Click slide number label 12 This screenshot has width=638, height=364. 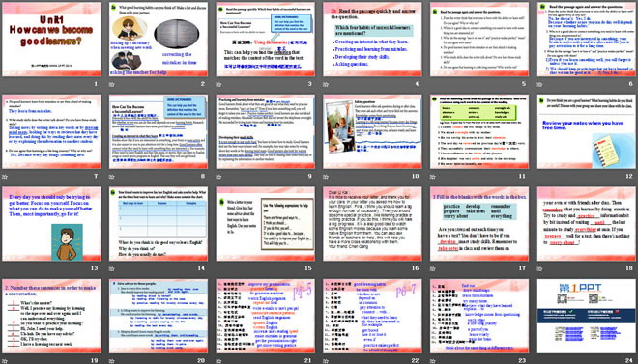tap(629, 177)
